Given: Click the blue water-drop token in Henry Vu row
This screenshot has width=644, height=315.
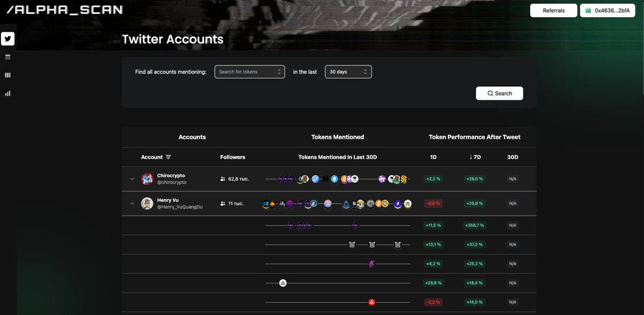Looking at the screenshot, I should tap(346, 204).
